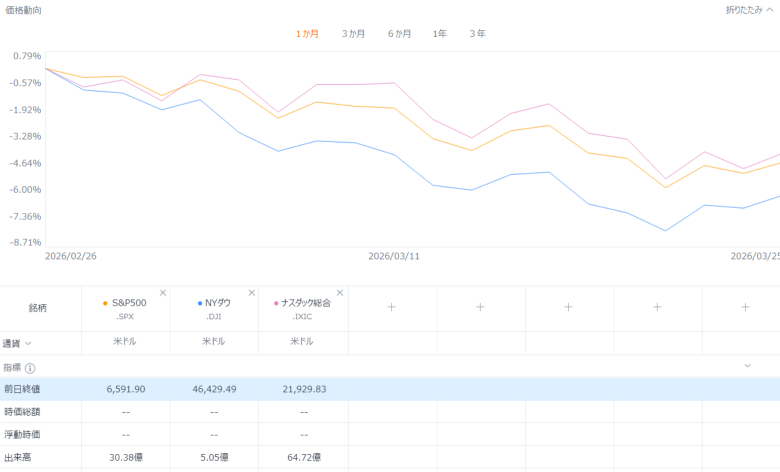780x472 pixels.
Task: Remove ナスダック総合 from the comparison
Action: tap(340, 293)
